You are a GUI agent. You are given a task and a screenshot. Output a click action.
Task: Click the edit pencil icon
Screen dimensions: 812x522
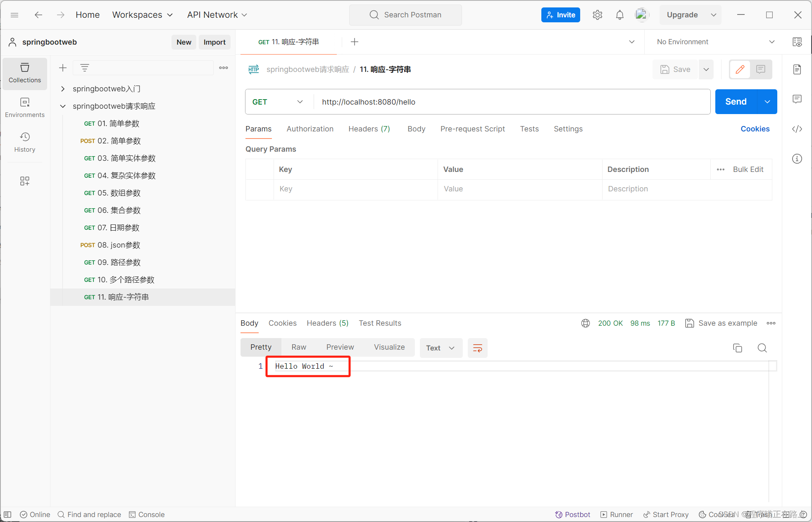[740, 69]
